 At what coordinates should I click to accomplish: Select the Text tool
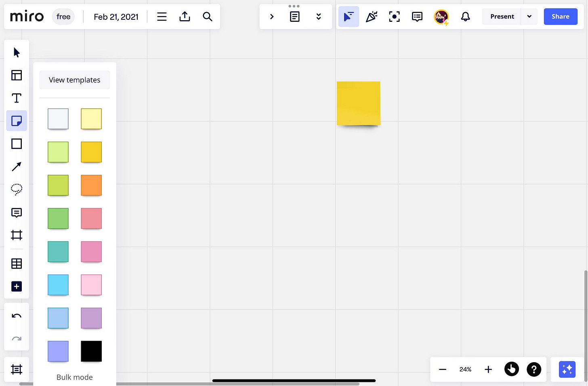point(17,98)
